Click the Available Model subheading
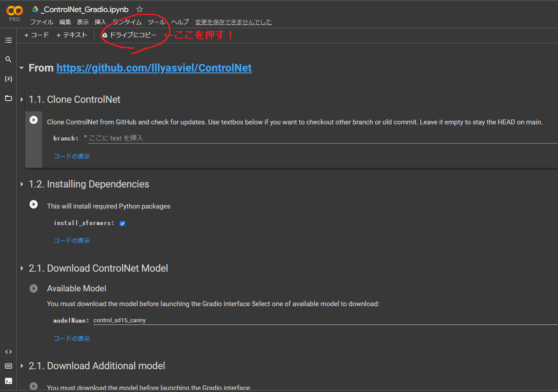Viewport: 558px width, 392px height. click(76, 288)
